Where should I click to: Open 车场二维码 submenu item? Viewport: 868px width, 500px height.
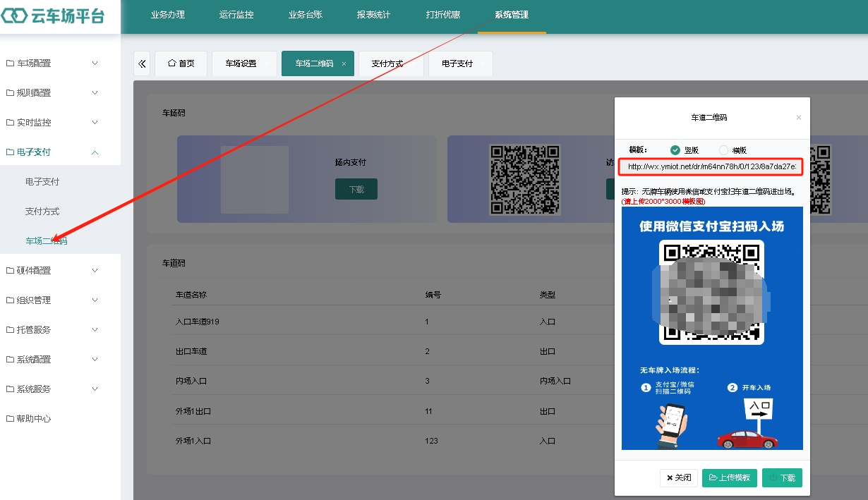(x=47, y=241)
